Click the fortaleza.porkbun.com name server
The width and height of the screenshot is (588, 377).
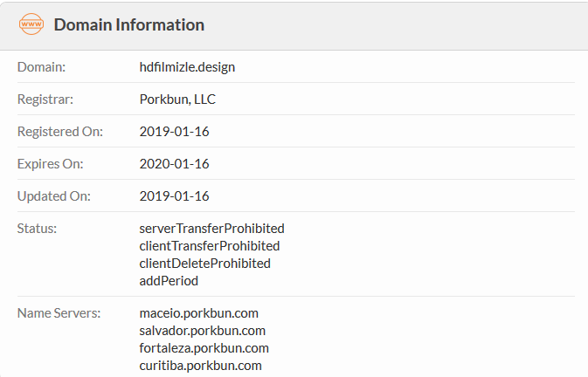(204, 348)
